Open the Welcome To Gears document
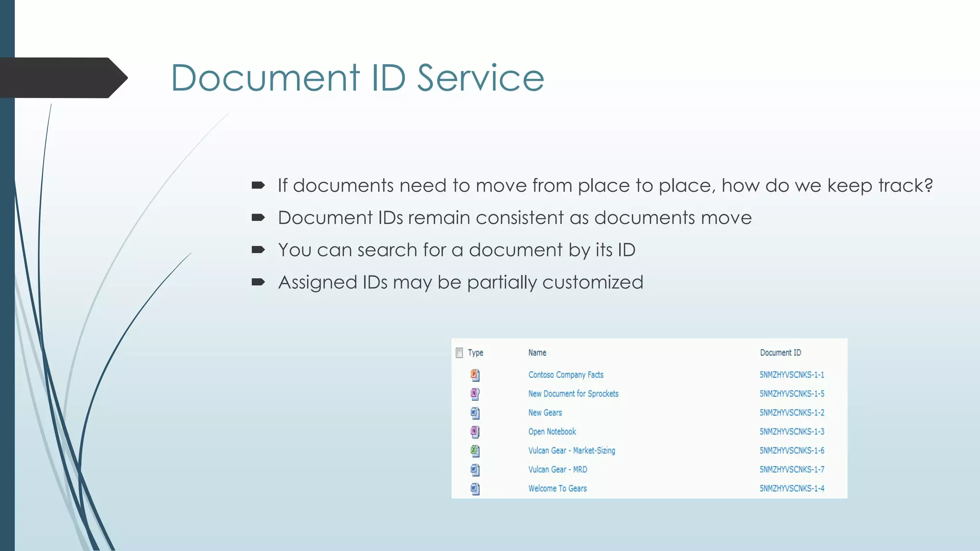The width and height of the screenshot is (980, 551). (557, 488)
